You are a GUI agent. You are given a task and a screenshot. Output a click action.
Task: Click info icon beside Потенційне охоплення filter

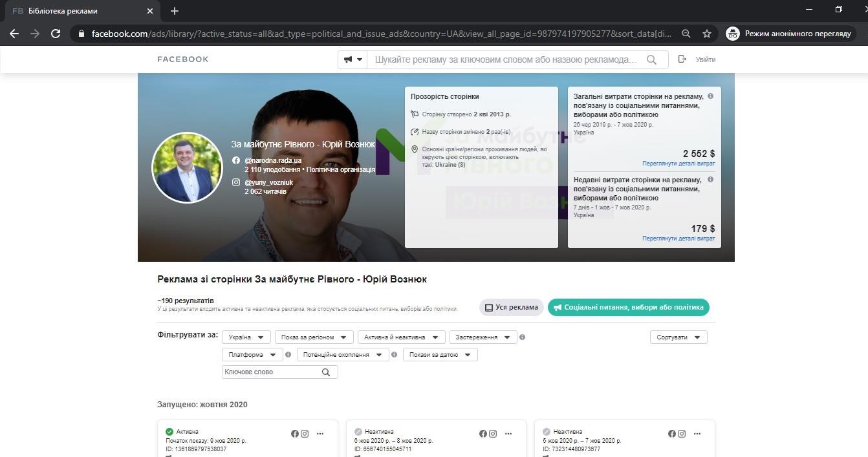click(x=395, y=355)
